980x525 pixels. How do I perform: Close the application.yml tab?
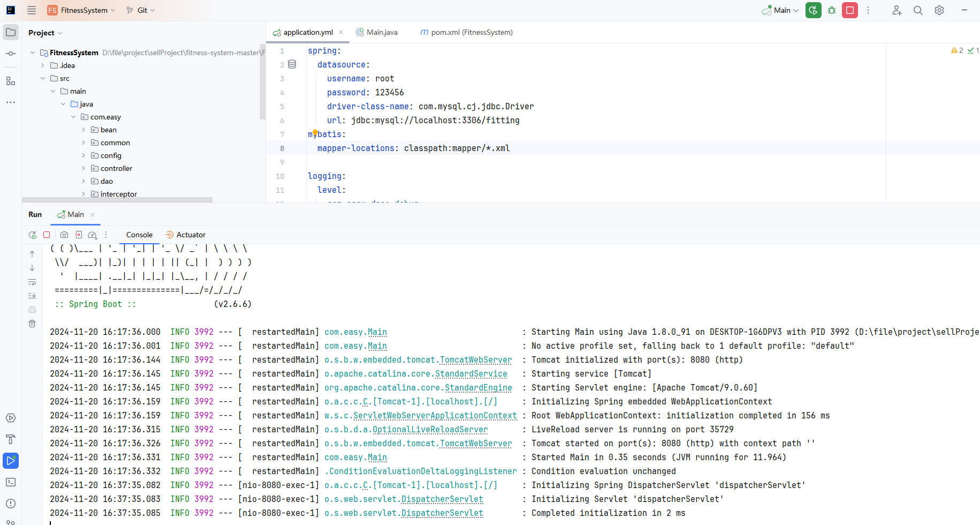click(x=341, y=32)
